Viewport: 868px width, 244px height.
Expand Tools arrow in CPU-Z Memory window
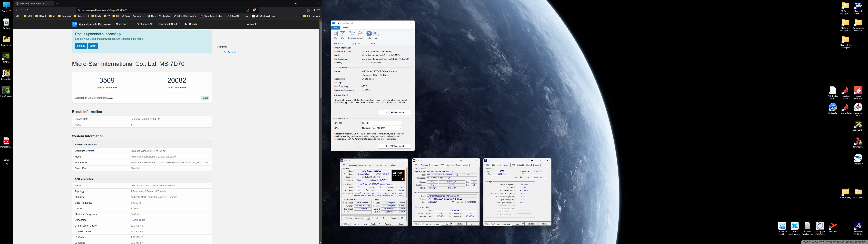click(523, 224)
